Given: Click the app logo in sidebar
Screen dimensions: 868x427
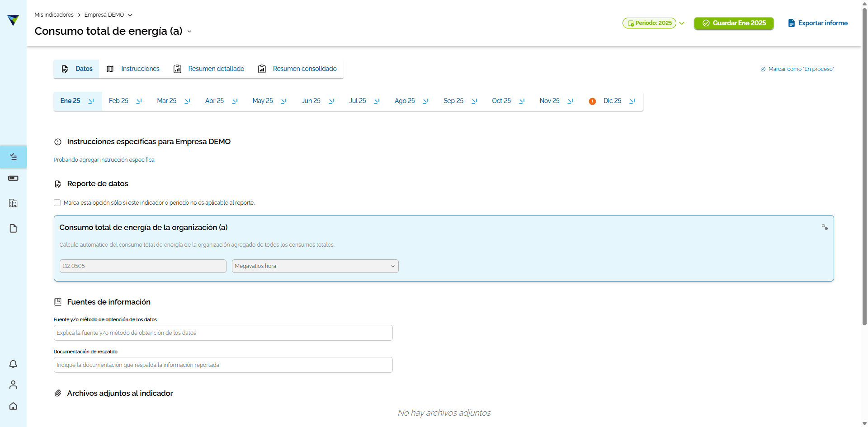Looking at the screenshot, I should [13, 20].
